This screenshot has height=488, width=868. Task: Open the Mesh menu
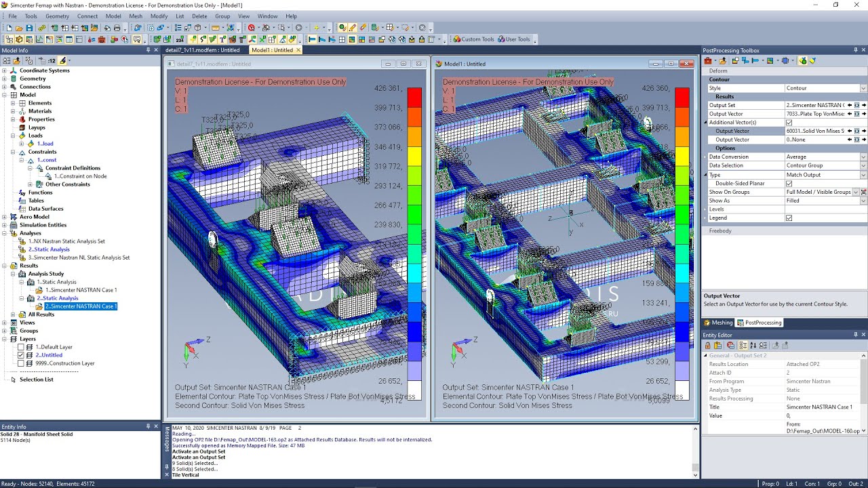click(136, 16)
